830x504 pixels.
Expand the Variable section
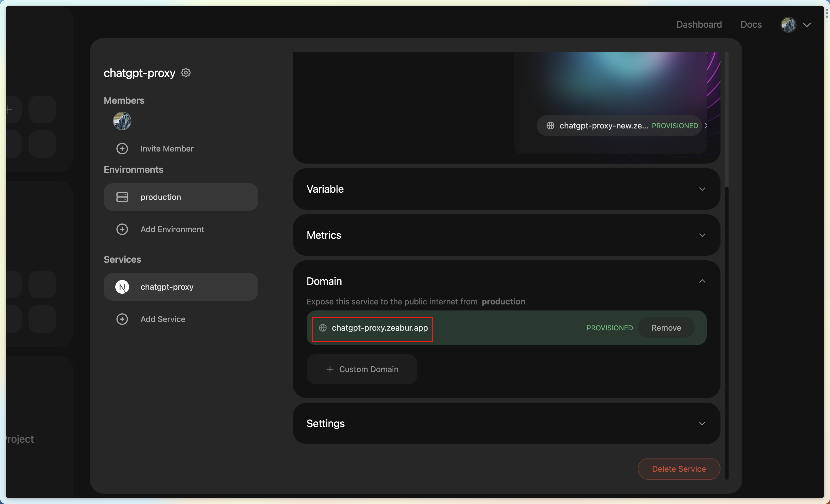point(702,189)
